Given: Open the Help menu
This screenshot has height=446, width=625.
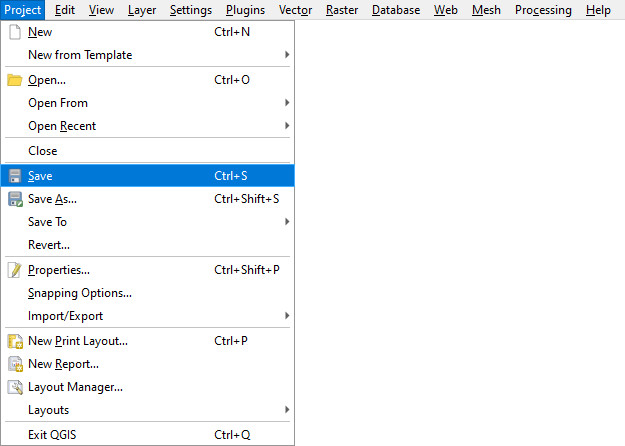Looking at the screenshot, I should [598, 10].
